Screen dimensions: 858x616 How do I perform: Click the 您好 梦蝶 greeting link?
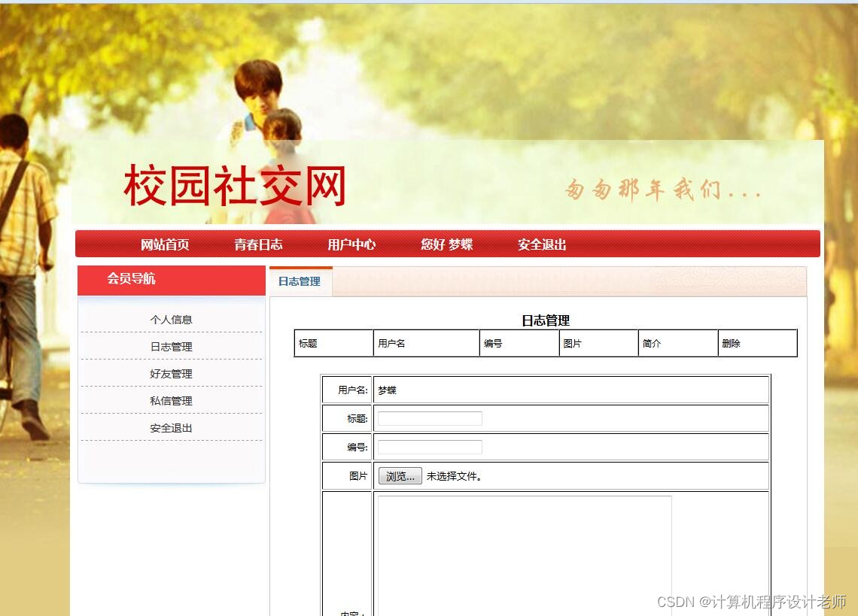[446, 244]
